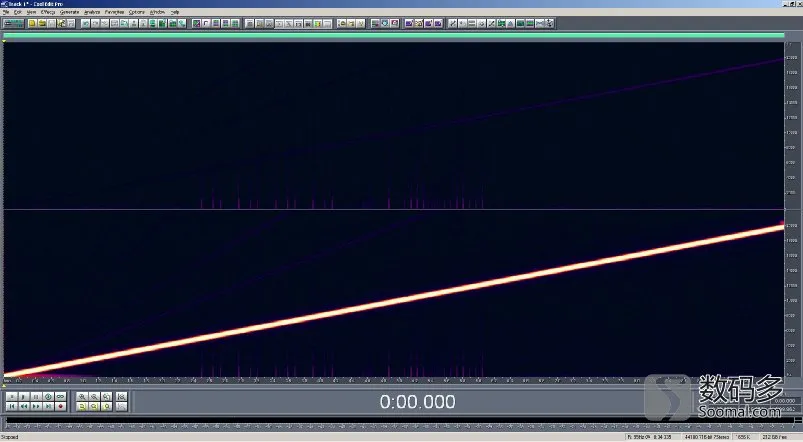The height and width of the screenshot is (442, 803).
Task: Click the red Record button
Action: tap(60, 406)
